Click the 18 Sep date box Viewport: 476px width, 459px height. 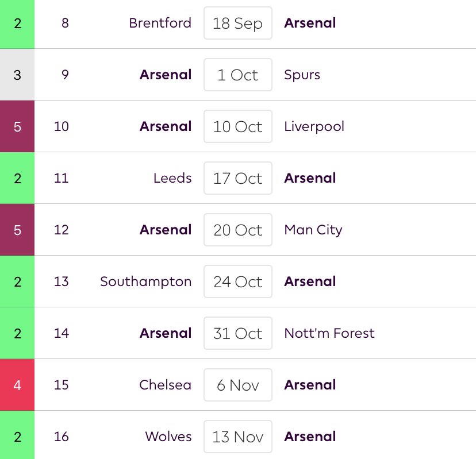237,24
